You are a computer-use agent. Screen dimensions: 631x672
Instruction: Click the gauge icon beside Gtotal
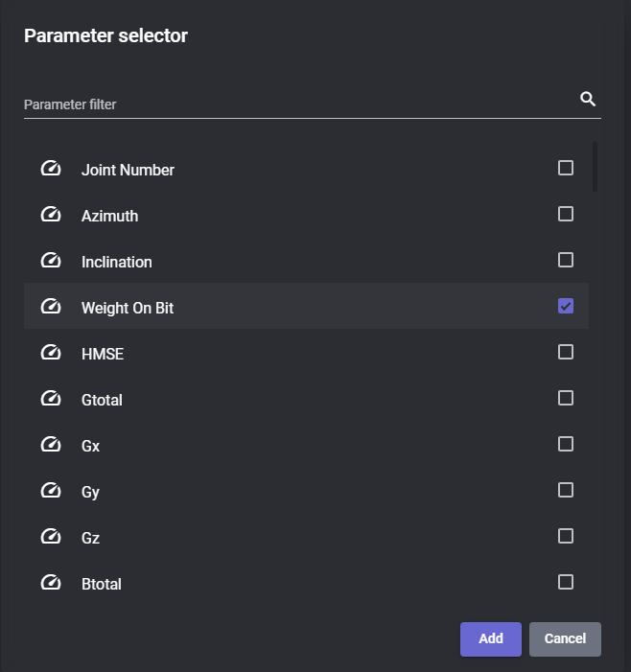coord(51,398)
